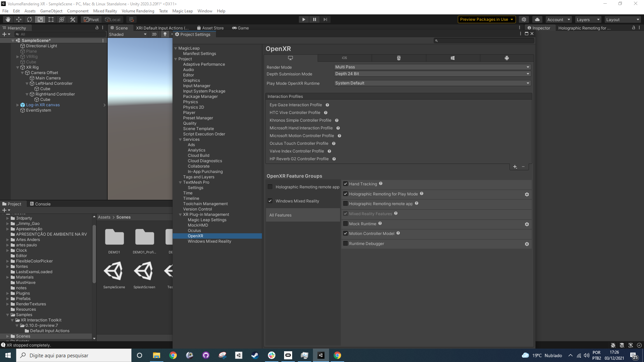Add a new Interaction Profile with the plus button
This screenshot has width=644, height=362.
click(x=515, y=167)
